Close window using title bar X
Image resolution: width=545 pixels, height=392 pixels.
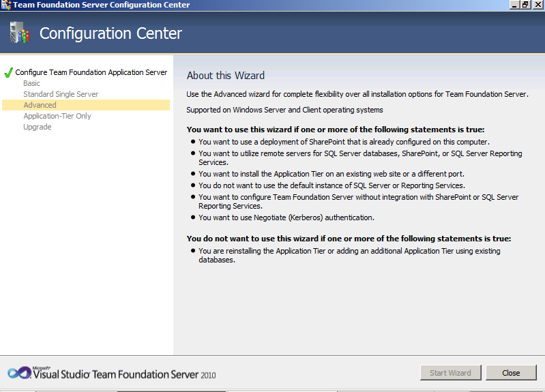coord(537,5)
